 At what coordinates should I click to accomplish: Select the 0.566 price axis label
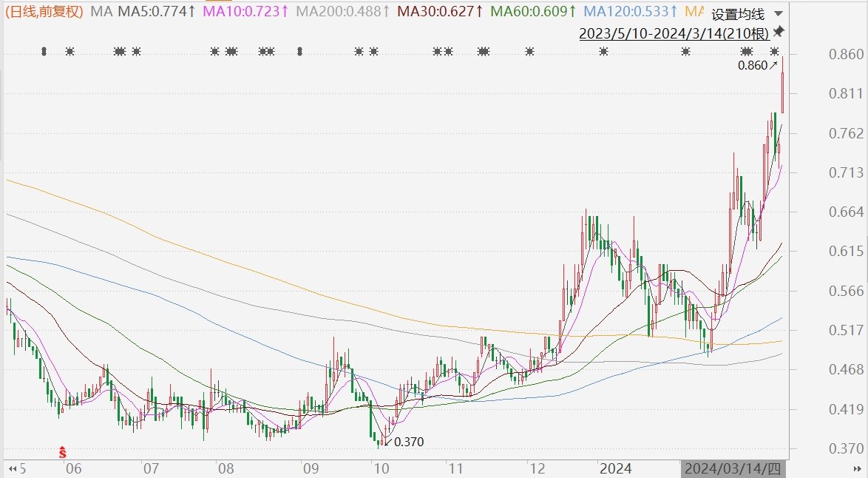(846, 291)
